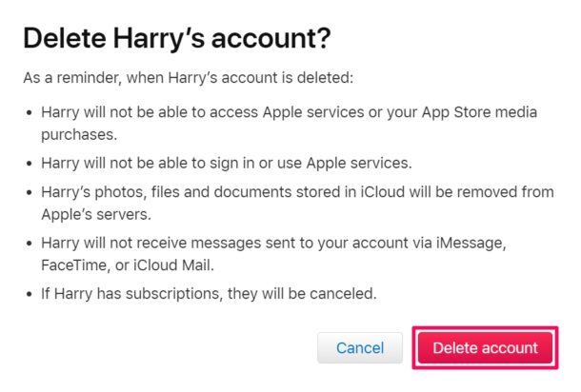Click the bullet dot before the subscriptions item
The width and height of the screenshot is (581, 392).
(x=29, y=293)
